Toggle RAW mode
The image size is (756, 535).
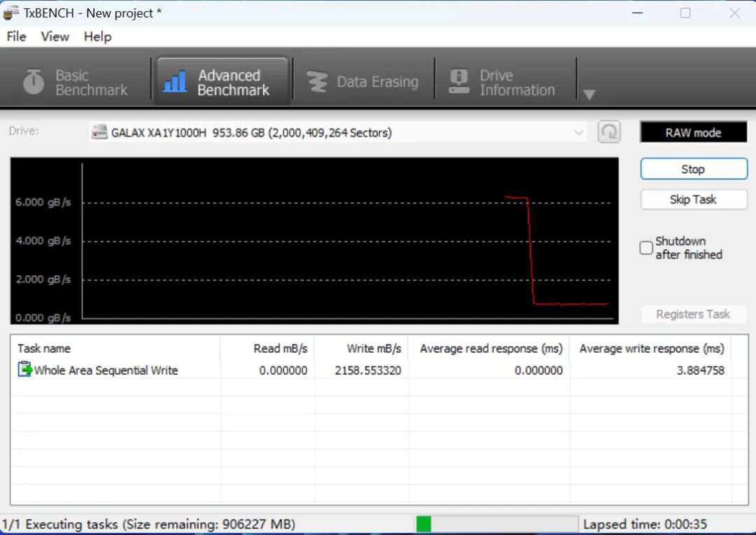point(693,132)
